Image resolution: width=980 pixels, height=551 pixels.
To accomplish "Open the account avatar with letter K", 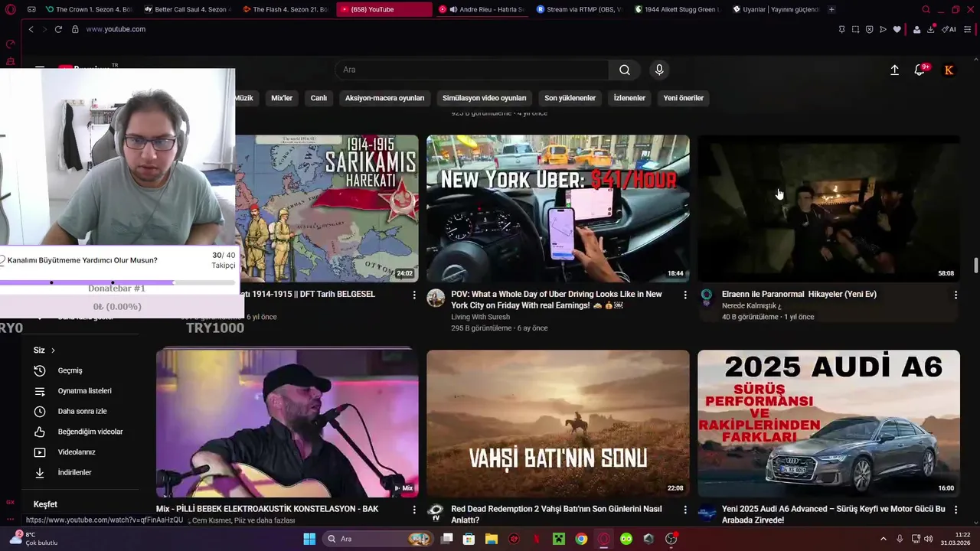I will 949,70.
